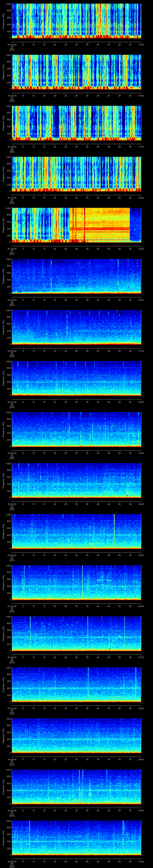Open the last spectrogram panel starting at 20:30:00
The image size is (153, 868).
[x=77, y=838]
